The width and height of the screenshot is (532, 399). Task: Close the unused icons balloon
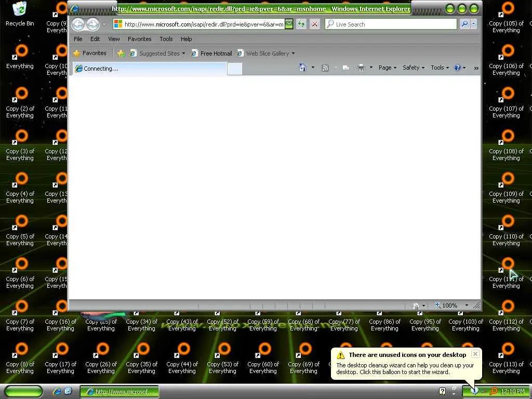coord(475,354)
